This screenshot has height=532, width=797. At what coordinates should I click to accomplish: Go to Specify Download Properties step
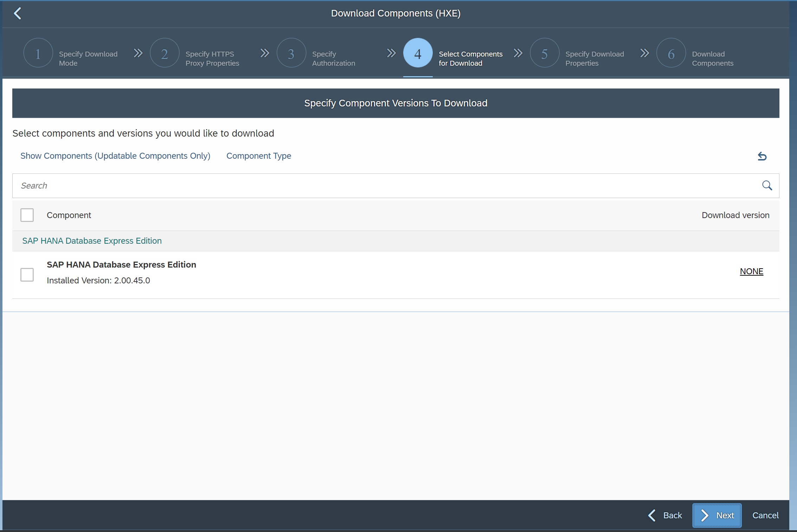tap(594, 58)
